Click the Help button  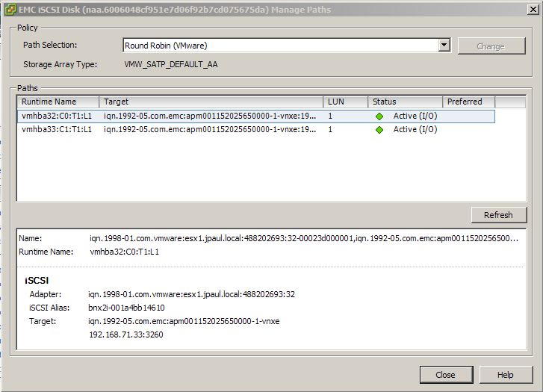(x=506, y=375)
